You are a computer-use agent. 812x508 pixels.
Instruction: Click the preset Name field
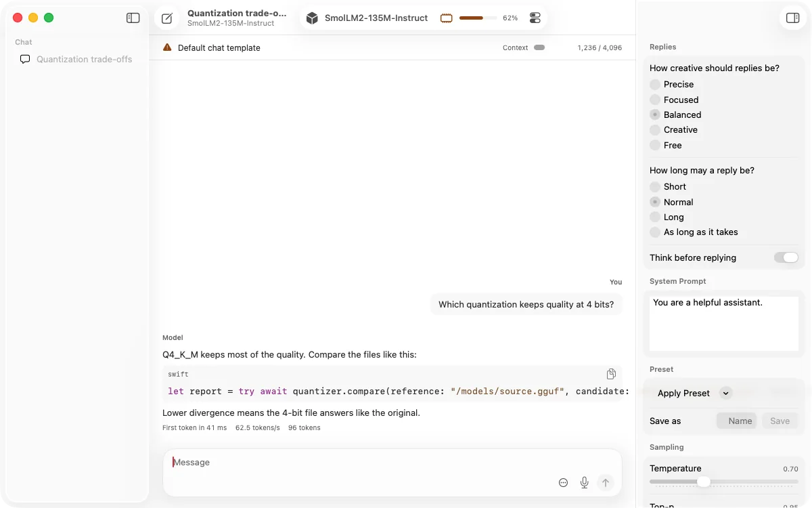[737, 421]
